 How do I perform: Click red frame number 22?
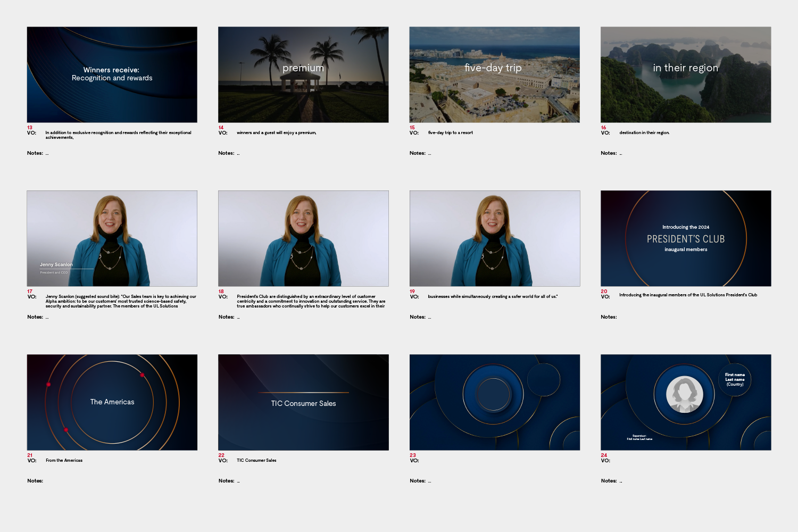[221, 455]
